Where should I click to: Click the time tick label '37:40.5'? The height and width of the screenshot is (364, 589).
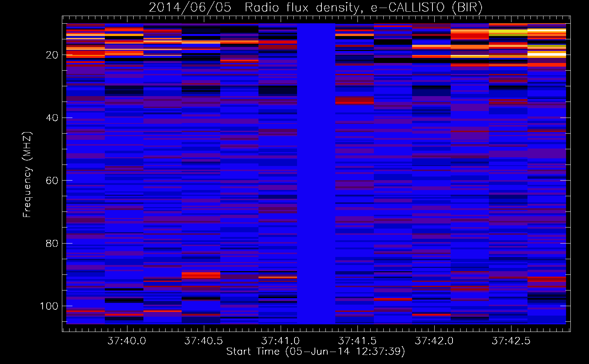[x=203, y=341]
